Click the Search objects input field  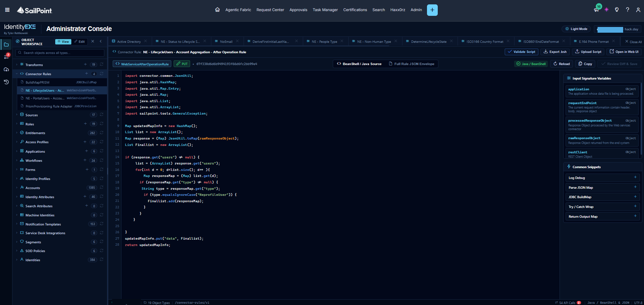[x=60, y=53]
